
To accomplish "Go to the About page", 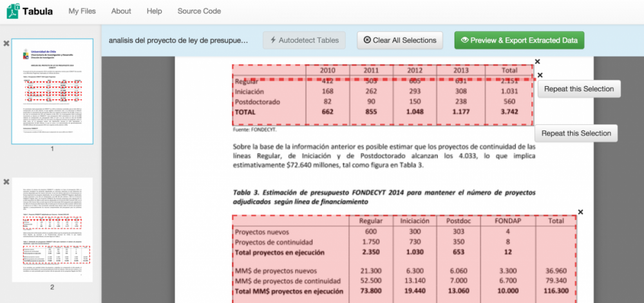I will click(121, 11).
